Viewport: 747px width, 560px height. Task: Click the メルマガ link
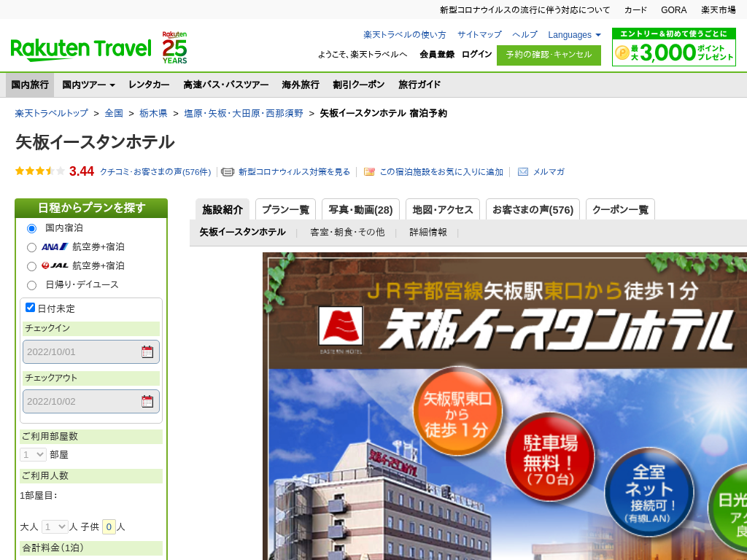click(549, 172)
